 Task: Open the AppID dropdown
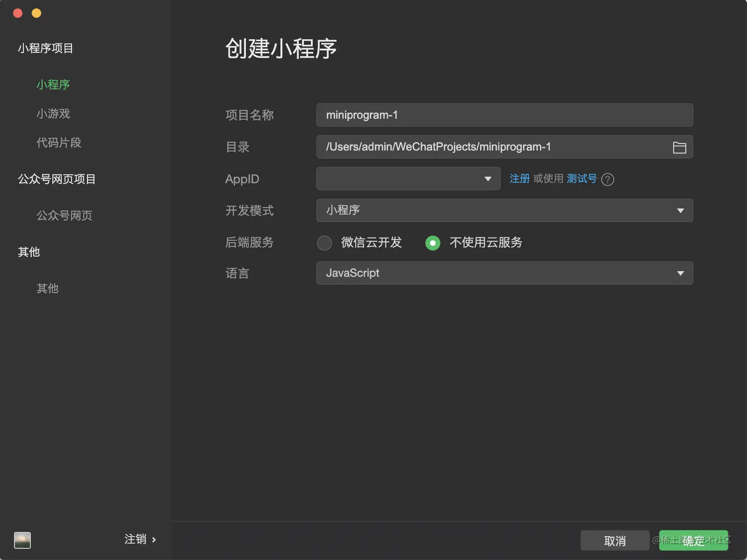(408, 179)
